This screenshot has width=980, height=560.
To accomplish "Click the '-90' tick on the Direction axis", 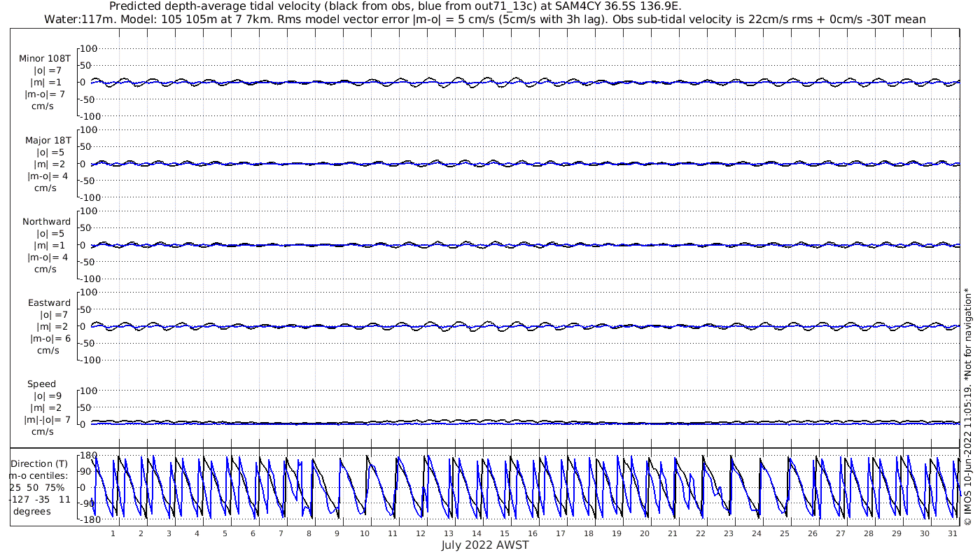I will (89, 504).
